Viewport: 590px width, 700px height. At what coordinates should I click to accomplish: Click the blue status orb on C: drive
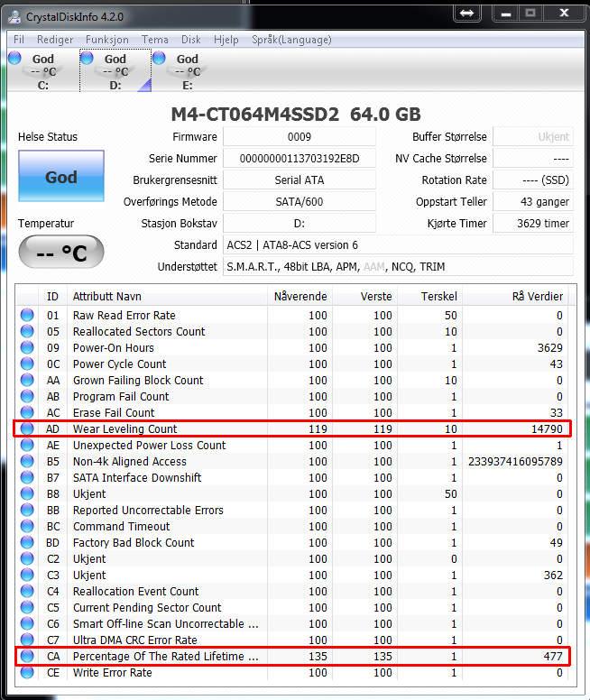pos(14,58)
